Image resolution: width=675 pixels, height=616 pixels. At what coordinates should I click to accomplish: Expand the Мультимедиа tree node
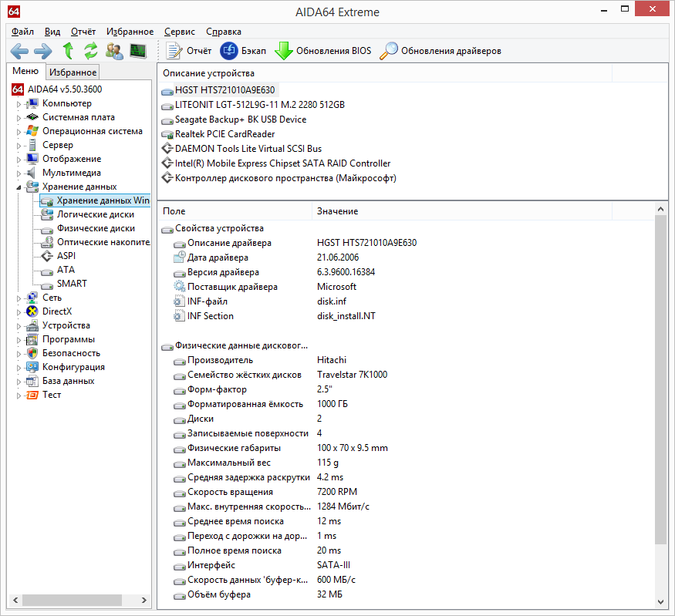(x=19, y=173)
